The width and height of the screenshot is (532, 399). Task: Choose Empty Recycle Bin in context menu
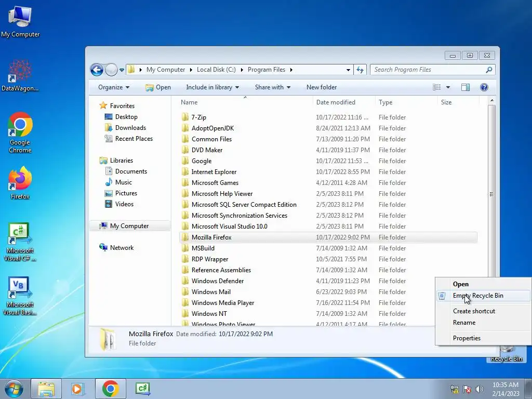click(x=483, y=296)
